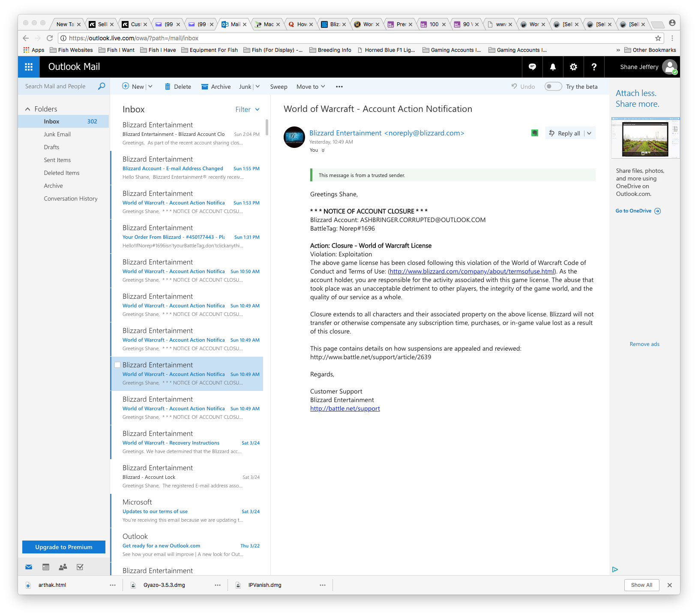Click the Chrome address bar
Screen dimensions: 698x616
360,38
